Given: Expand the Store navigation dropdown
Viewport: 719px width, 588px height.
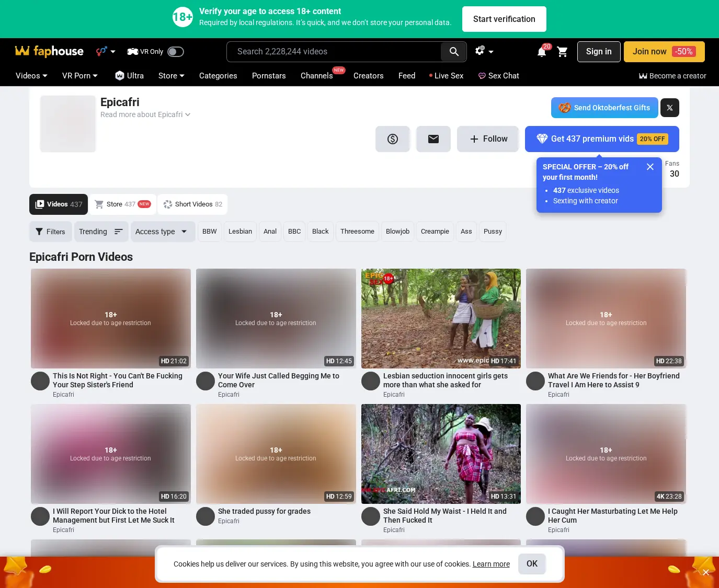Looking at the screenshot, I should [x=172, y=76].
